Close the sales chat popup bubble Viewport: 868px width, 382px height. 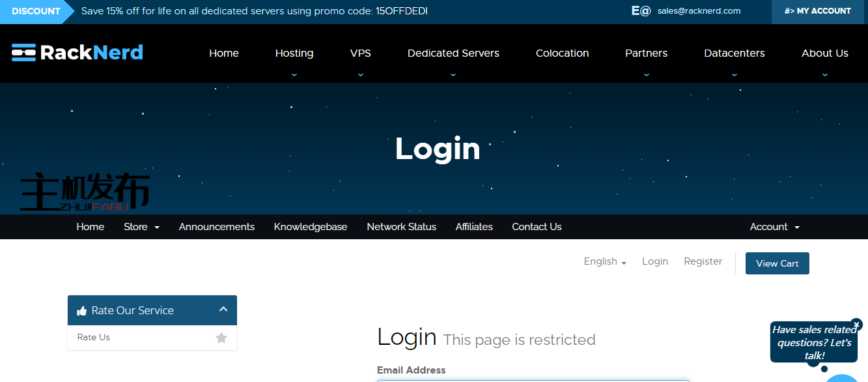coord(857,324)
